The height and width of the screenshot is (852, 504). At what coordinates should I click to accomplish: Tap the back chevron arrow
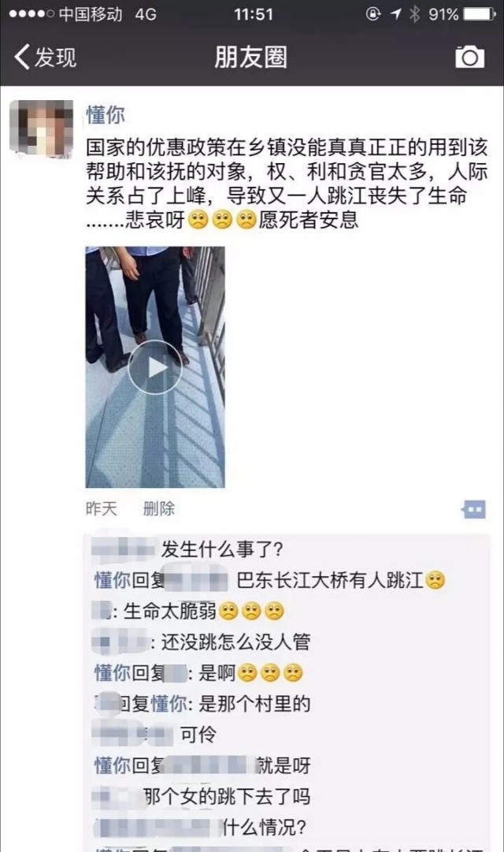click(22, 57)
